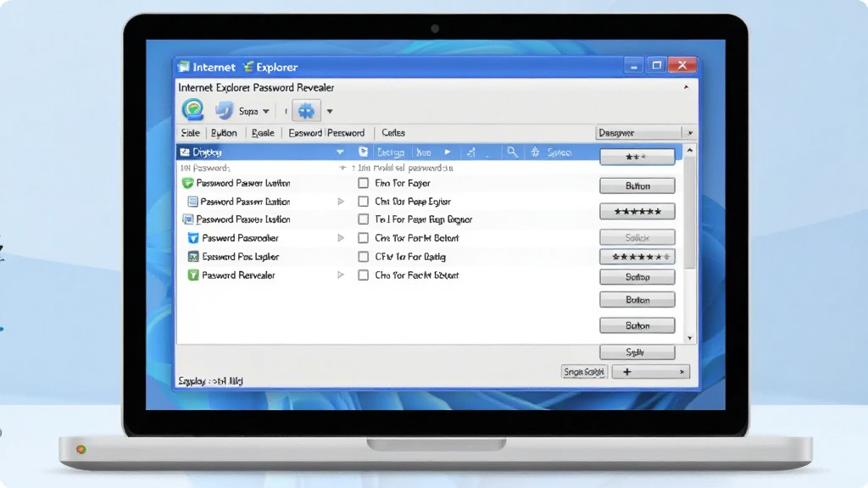Open the Rasle menu
The height and width of the screenshot is (488, 868).
pyautogui.click(x=263, y=133)
